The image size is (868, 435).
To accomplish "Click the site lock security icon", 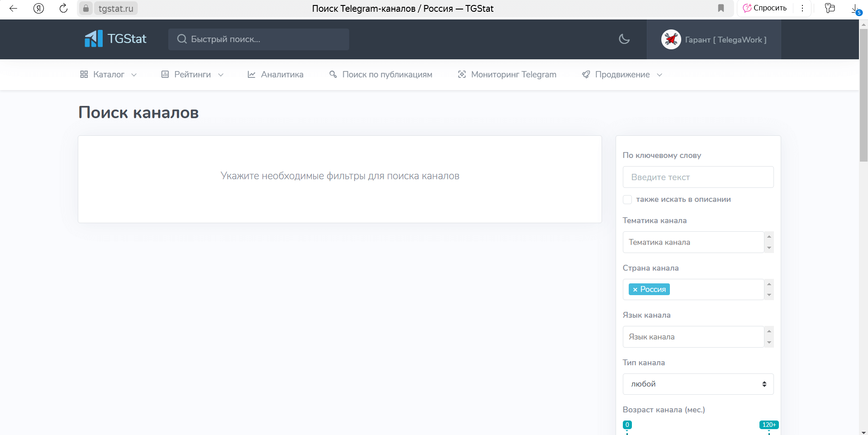I will 86,8.
